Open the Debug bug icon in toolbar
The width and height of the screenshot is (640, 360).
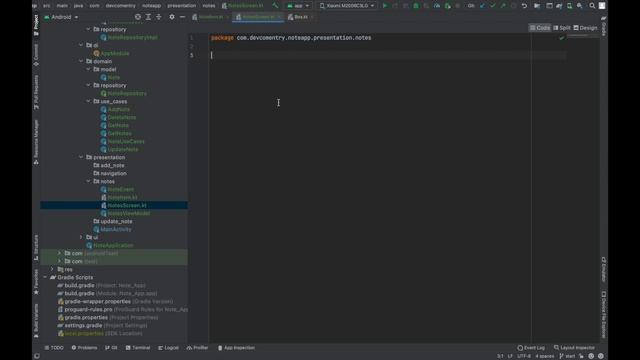[416, 6]
